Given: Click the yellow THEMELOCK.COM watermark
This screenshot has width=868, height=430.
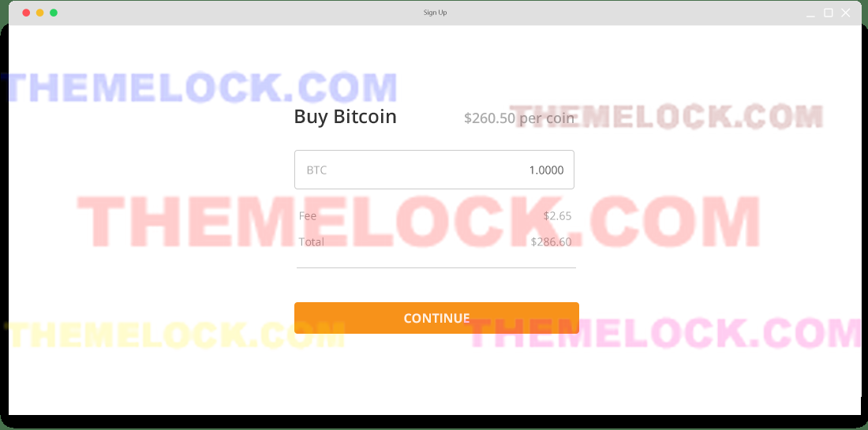Looking at the screenshot, I should [x=175, y=335].
